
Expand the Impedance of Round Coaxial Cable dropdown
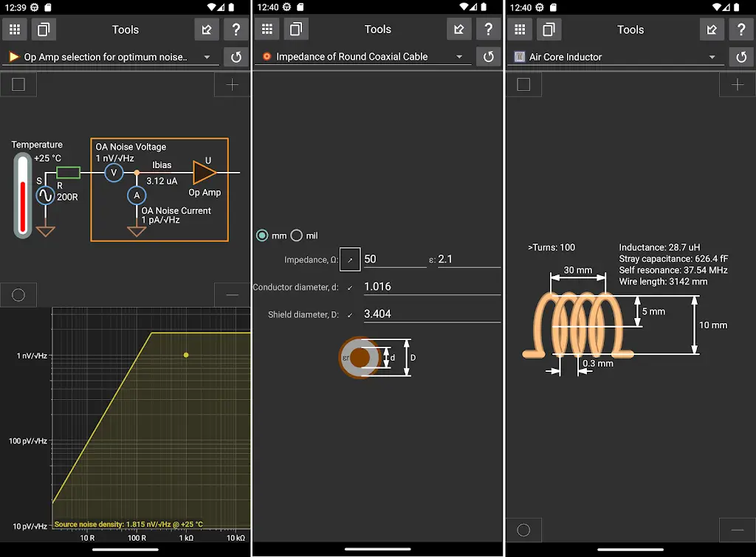point(459,57)
